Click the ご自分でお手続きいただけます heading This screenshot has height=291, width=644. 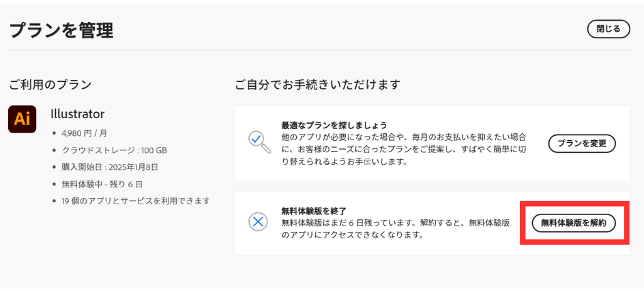318,84
